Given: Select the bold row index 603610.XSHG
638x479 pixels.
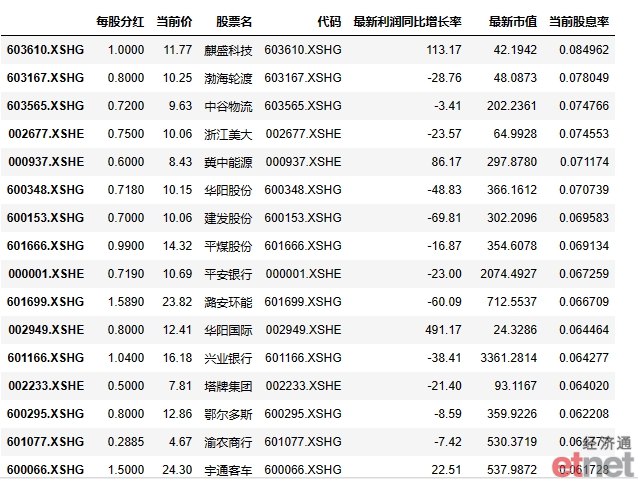Looking at the screenshot, I should click(46, 50).
